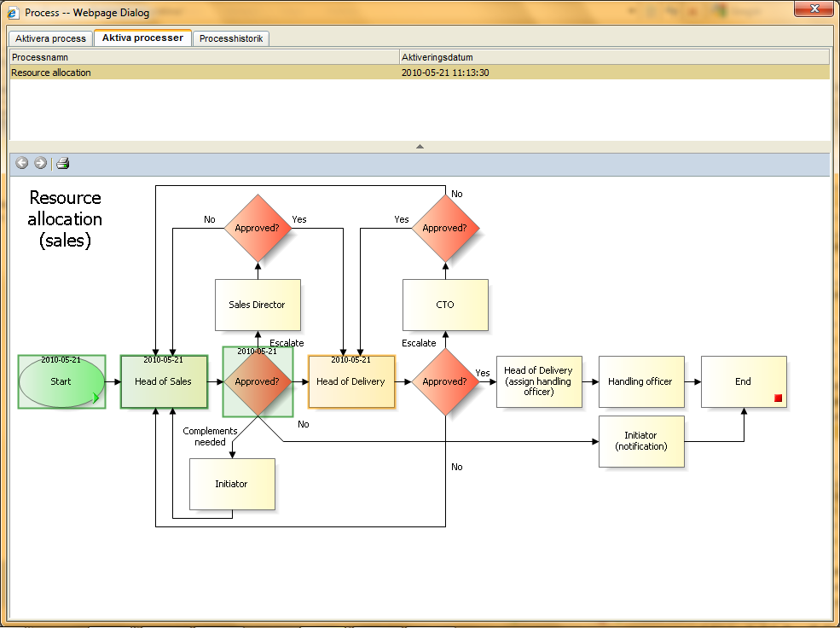Select the Aktiva processer tab
This screenshot has height=628, width=840.
pyautogui.click(x=142, y=38)
